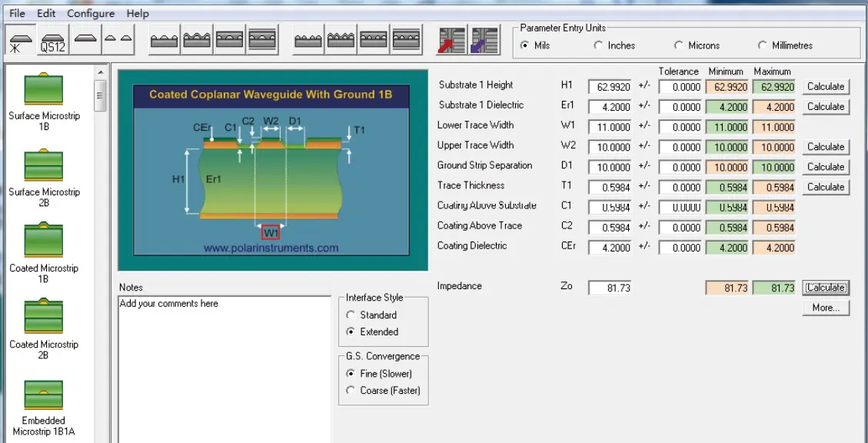Click the red arrow toolbar icon
The height and width of the screenshot is (443, 868).
click(x=451, y=41)
